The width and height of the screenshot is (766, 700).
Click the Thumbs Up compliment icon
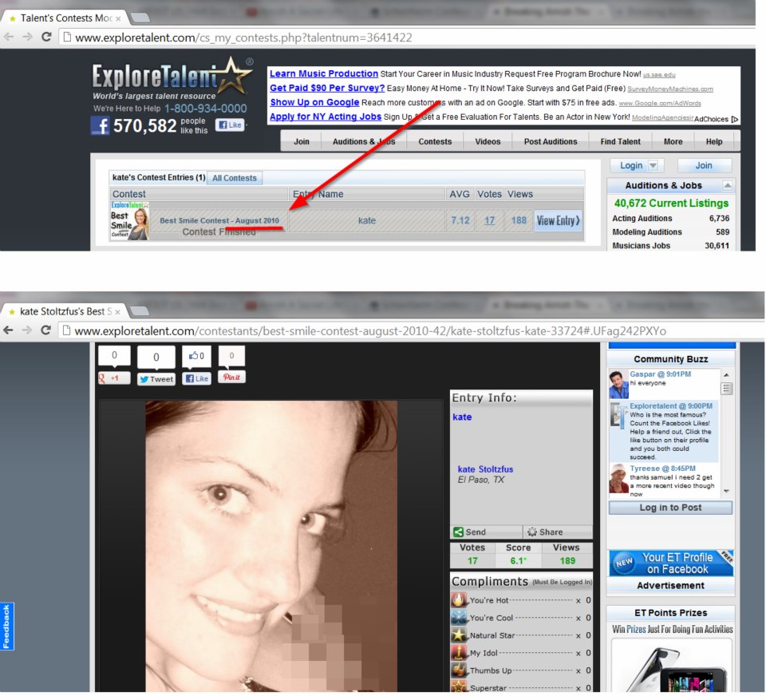point(459,670)
